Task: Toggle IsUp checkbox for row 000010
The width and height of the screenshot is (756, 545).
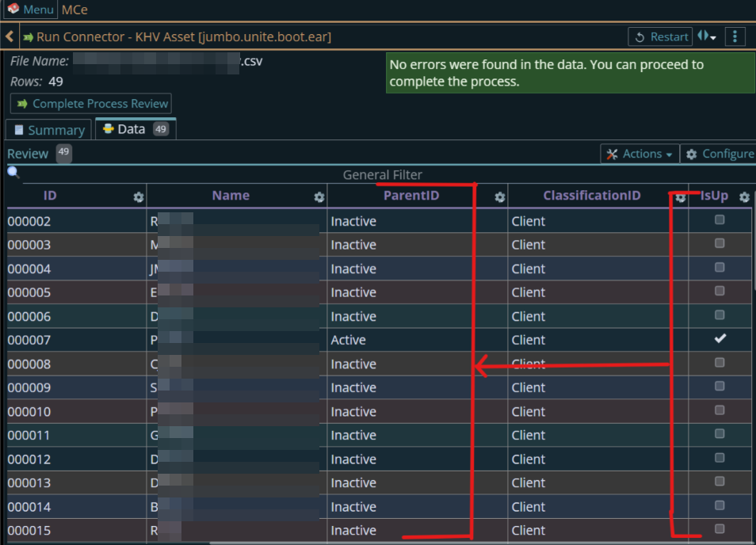Action: pyautogui.click(x=720, y=410)
